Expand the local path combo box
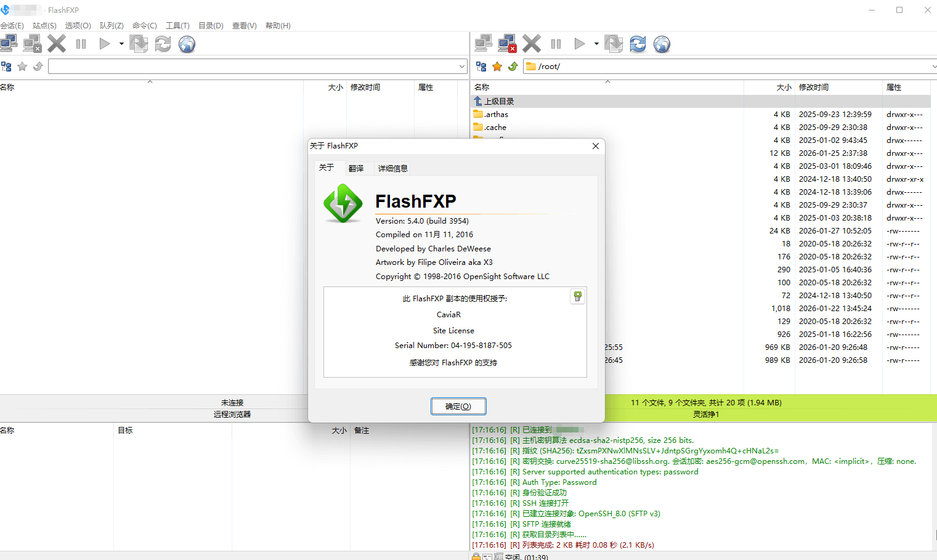 pos(461,66)
